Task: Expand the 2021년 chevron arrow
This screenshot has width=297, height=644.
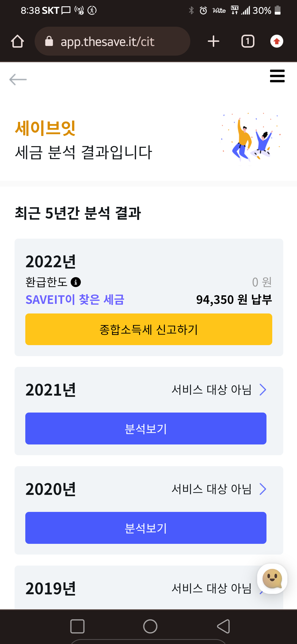Action: (263, 390)
